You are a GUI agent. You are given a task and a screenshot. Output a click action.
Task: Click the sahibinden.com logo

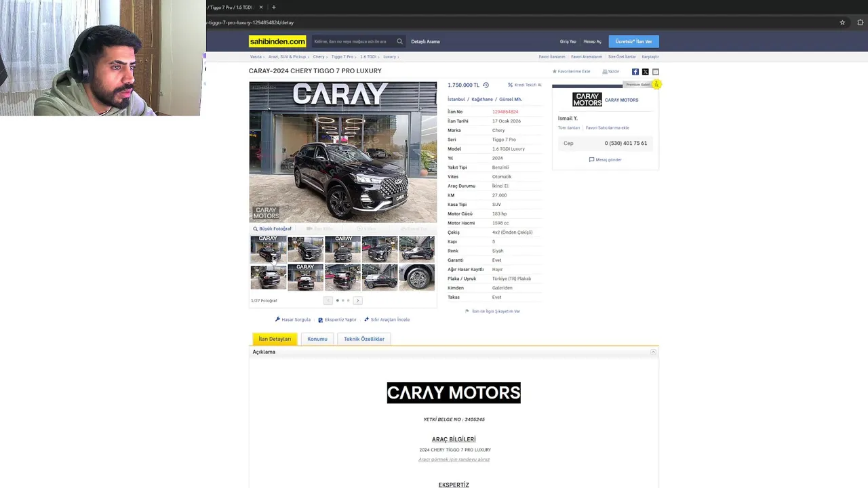(277, 41)
